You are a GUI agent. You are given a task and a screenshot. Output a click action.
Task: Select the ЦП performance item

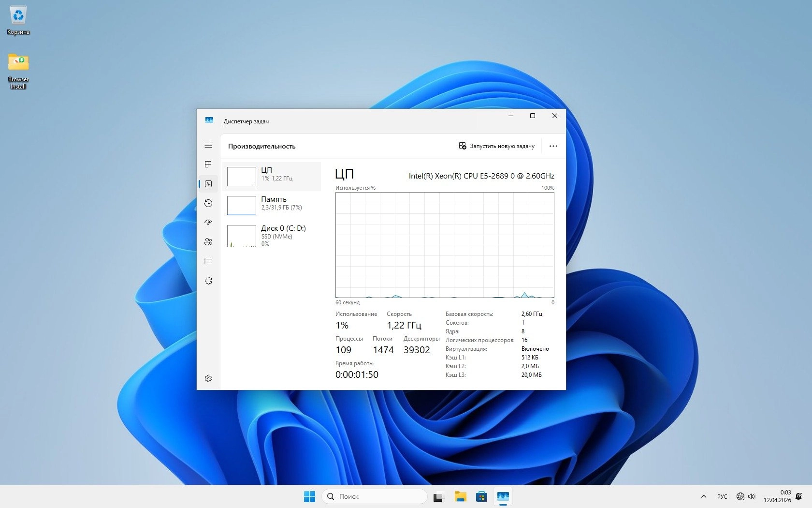click(x=272, y=177)
